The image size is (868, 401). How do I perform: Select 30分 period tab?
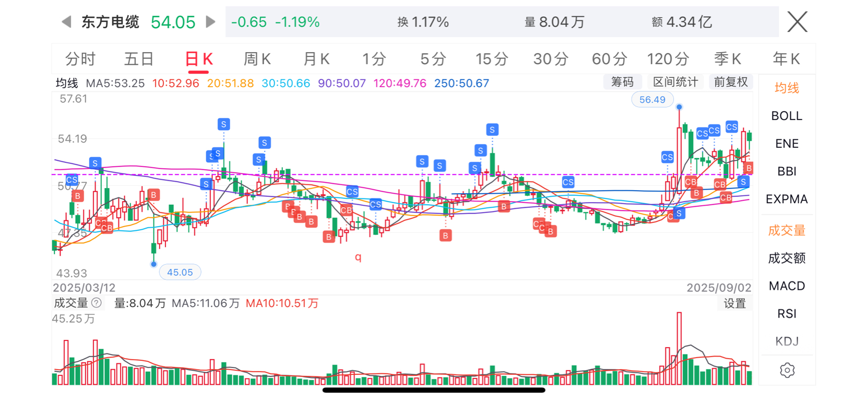tap(551, 59)
